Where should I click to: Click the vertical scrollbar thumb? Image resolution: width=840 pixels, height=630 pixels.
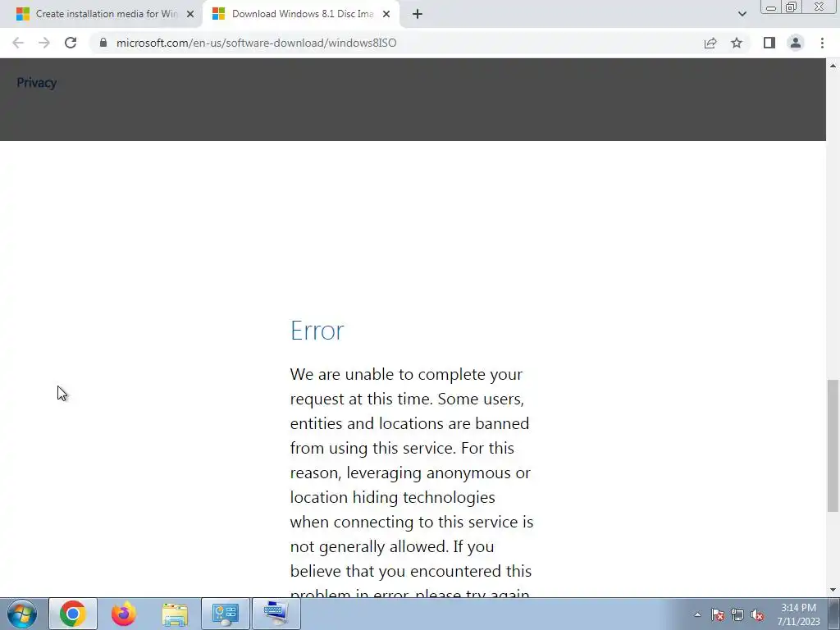(833, 445)
